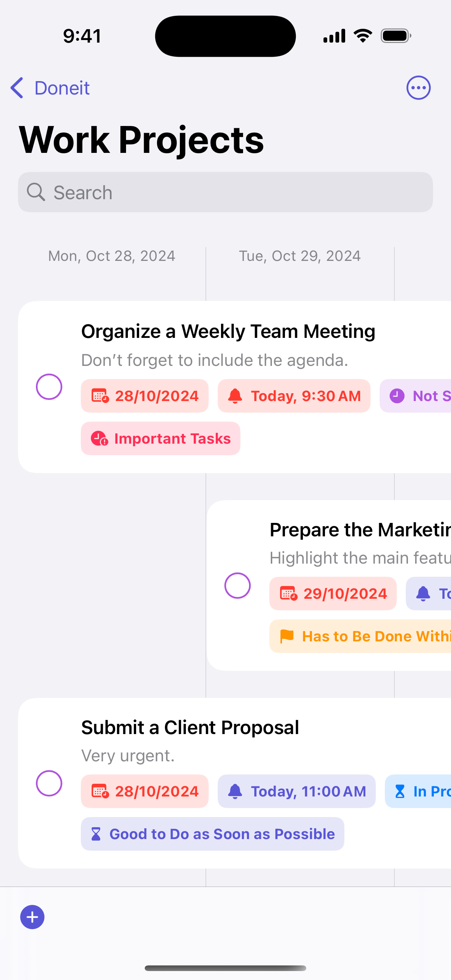This screenshot has width=451, height=980.
Task: Select the Important Tasks priority tag
Action: [160, 439]
